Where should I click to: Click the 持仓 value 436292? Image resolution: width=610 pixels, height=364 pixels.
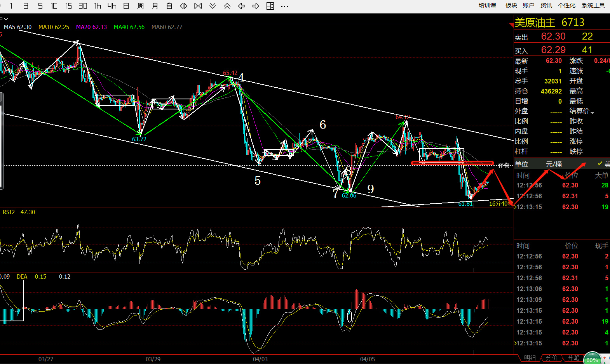tap(551, 91)
